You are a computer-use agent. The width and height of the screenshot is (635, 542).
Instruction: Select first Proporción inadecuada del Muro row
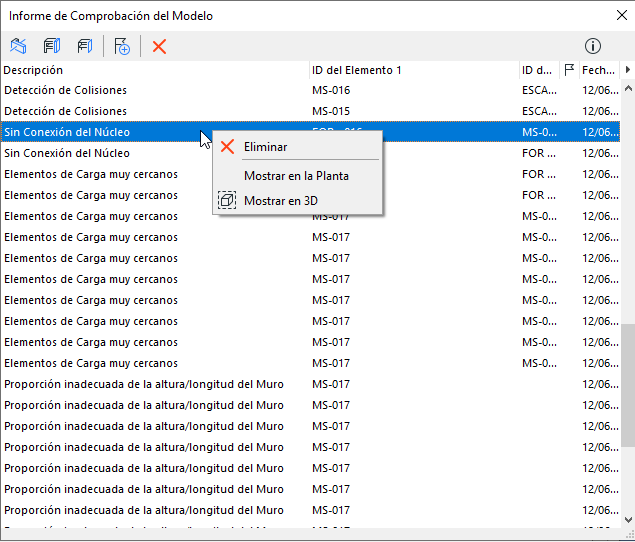coord(150,384)
